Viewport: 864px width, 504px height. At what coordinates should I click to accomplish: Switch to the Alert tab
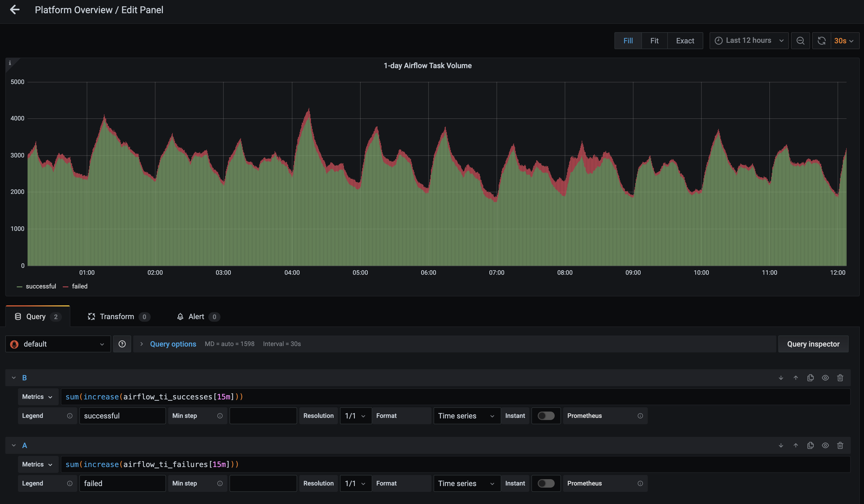[196, 316]
